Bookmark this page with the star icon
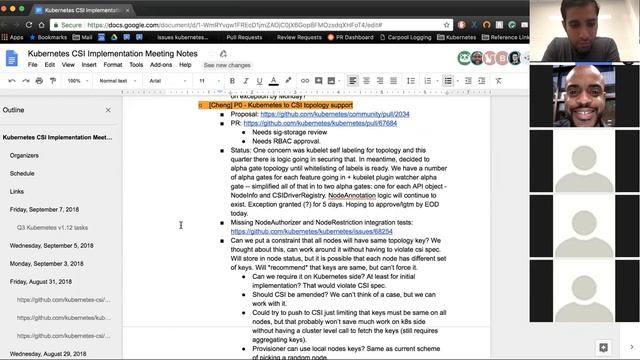640x360 pixels. coord(446,25)
